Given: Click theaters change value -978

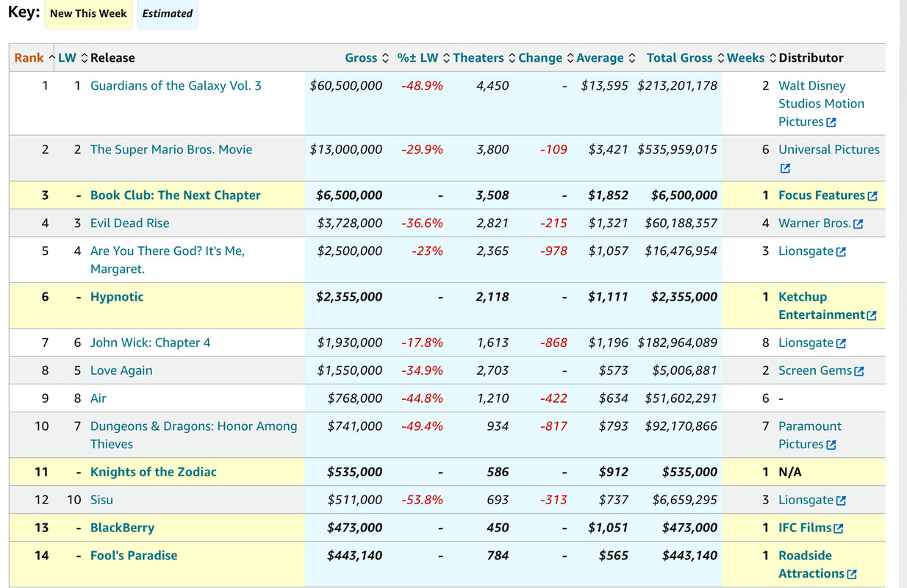Looking at the screenshot, I should coord(553,251).
